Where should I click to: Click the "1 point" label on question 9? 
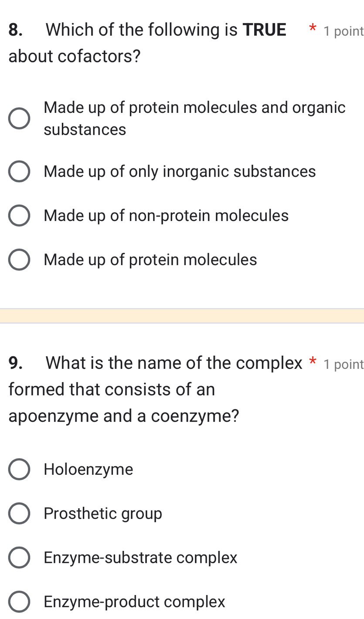[x=344, y=364]
